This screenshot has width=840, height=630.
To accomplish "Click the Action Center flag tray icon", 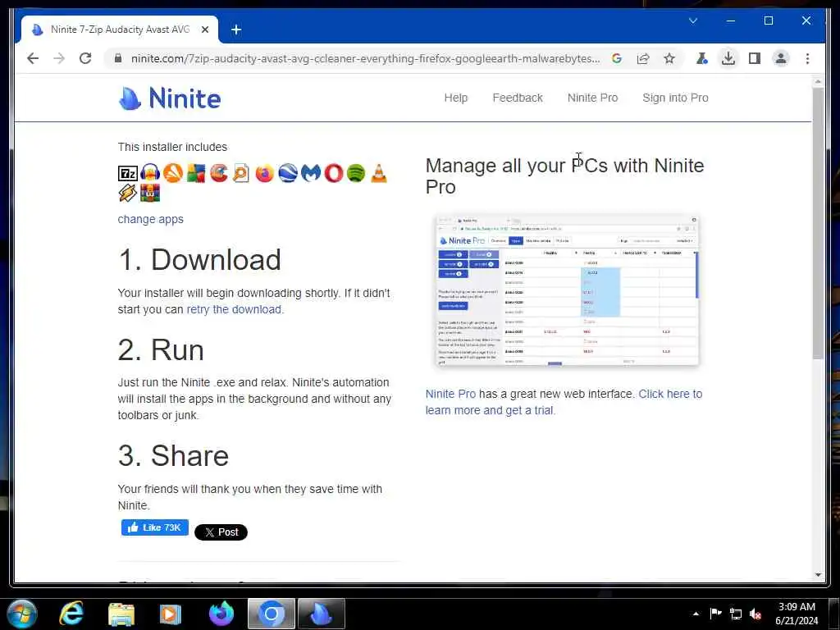I will click(715, 614).
